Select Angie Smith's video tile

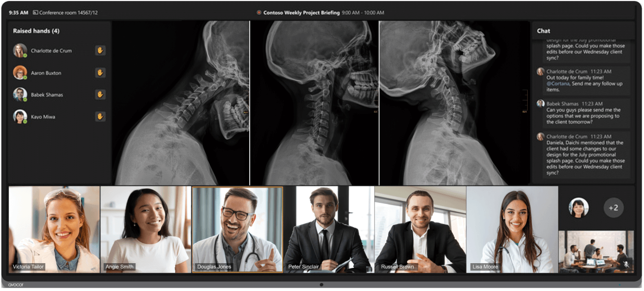click(x=146, y=229)
